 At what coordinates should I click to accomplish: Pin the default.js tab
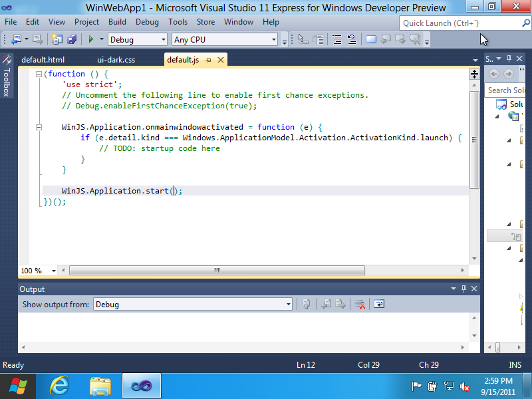pos(208,60)
